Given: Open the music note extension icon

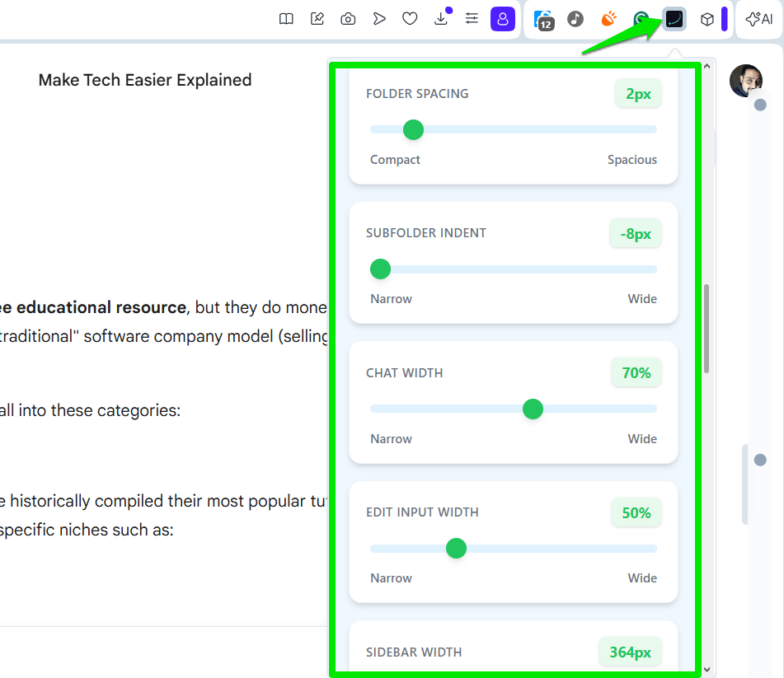Looking at the screenshot, I should pyautogui.click(x=575, y=19).
